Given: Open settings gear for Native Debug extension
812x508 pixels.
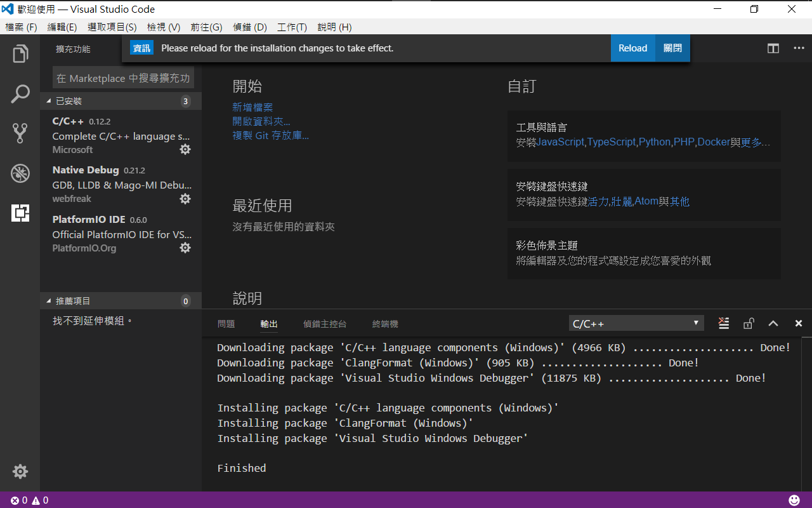Looking at the screenshot, I should pyautogui.click(x=185, y=199).
